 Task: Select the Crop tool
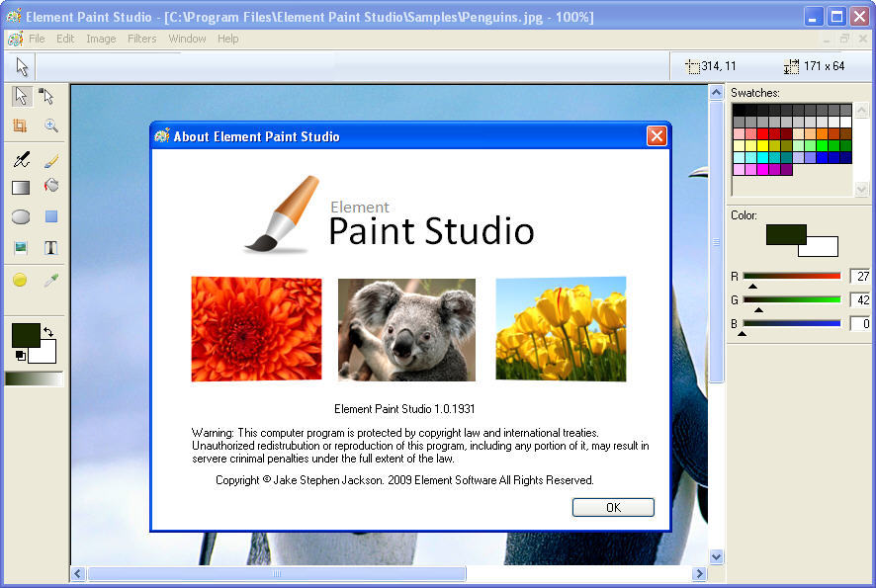[22, 126]
